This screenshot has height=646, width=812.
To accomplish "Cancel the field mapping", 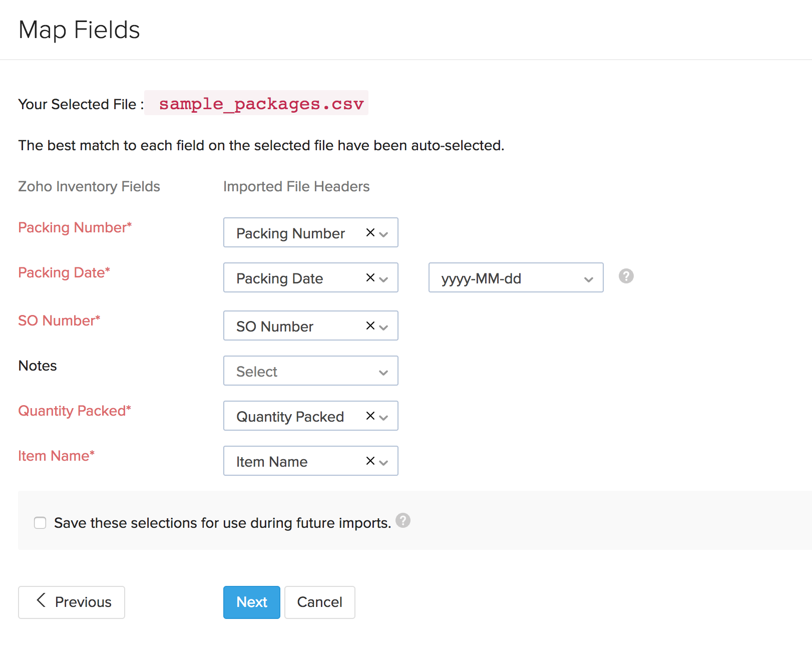I will tap(319, 602).
